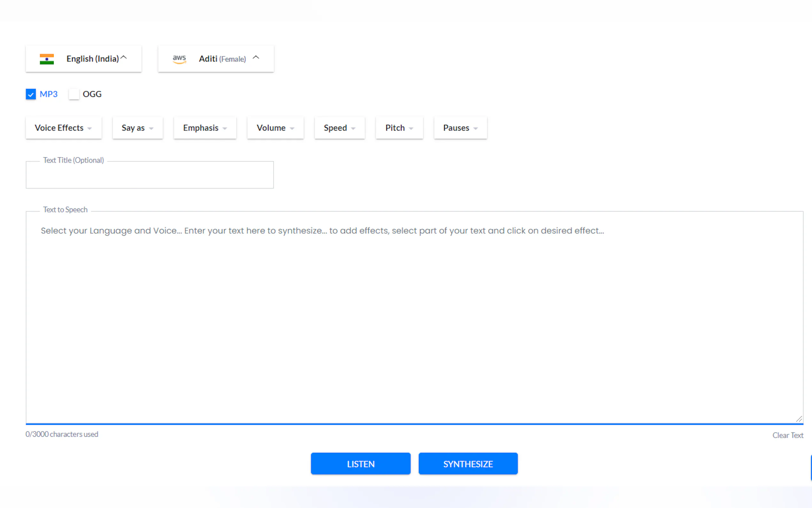812x508 pixels.
Task: Focus the Text Title (Optional) field
Action: point(150,175)
